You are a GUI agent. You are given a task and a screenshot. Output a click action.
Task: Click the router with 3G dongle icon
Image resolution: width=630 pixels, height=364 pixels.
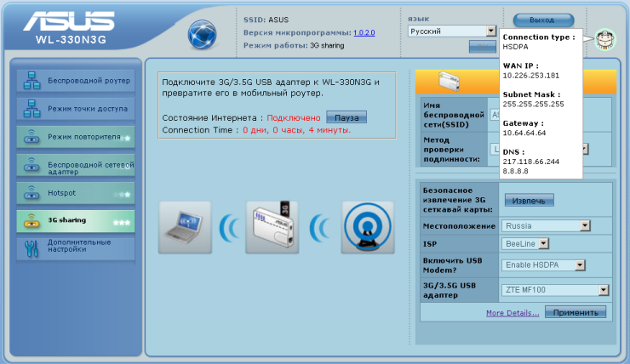[x=272, y=227]
